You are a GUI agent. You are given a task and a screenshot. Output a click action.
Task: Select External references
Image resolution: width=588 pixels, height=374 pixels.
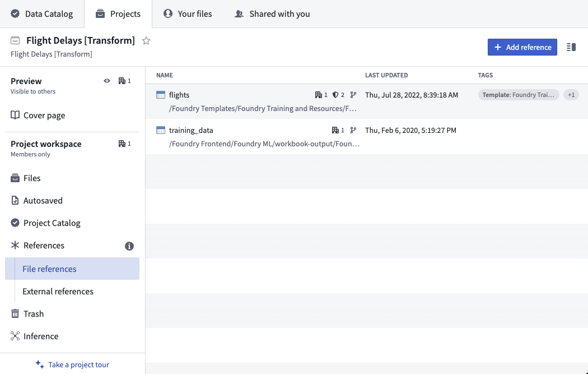pos(58,292)
